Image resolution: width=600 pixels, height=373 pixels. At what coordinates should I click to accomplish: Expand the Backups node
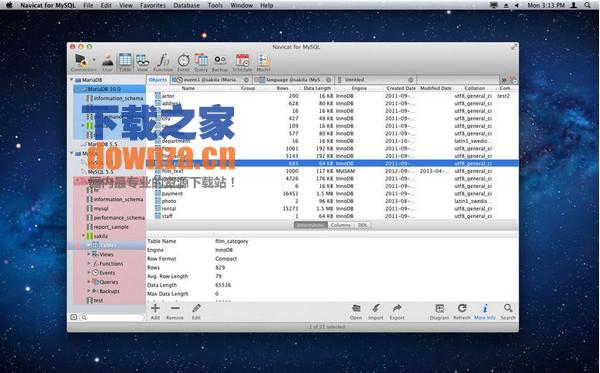pyautogui.click(x=89, y=291)
